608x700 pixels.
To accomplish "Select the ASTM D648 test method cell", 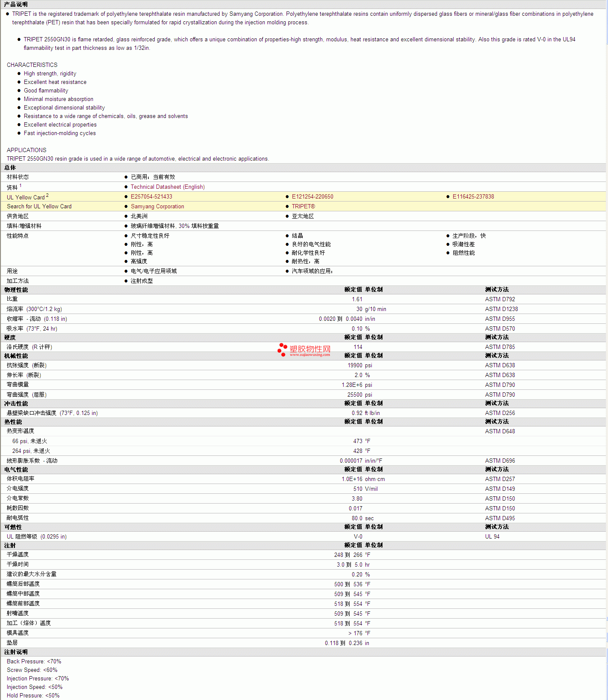I will (x=500, y=432).
